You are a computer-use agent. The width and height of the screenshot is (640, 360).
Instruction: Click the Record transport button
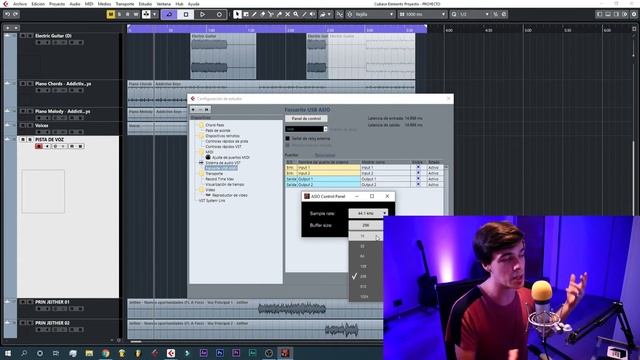click(x=219, y=14)
